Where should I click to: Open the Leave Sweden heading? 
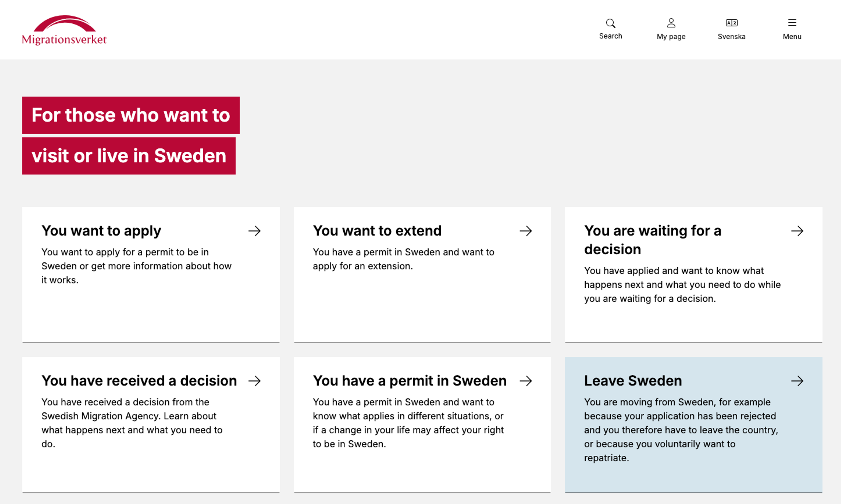[x=633, y=381]
